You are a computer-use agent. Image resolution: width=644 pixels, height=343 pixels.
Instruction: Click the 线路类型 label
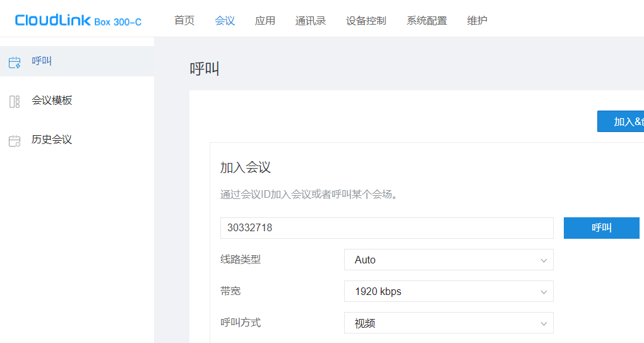(241, 259)
